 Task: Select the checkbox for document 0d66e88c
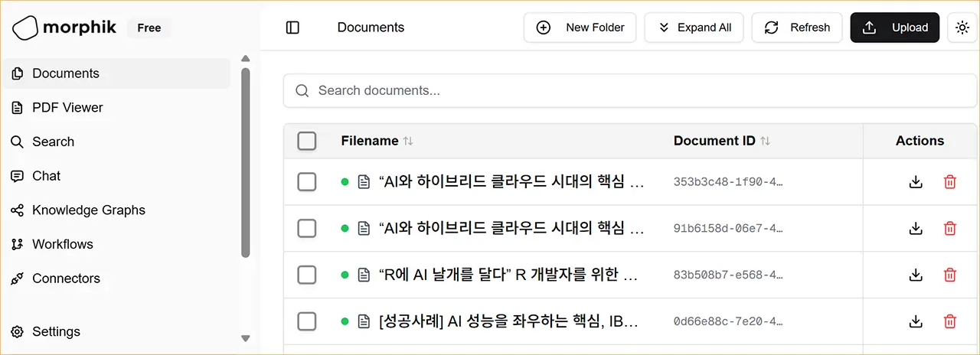tap(307, 321)
